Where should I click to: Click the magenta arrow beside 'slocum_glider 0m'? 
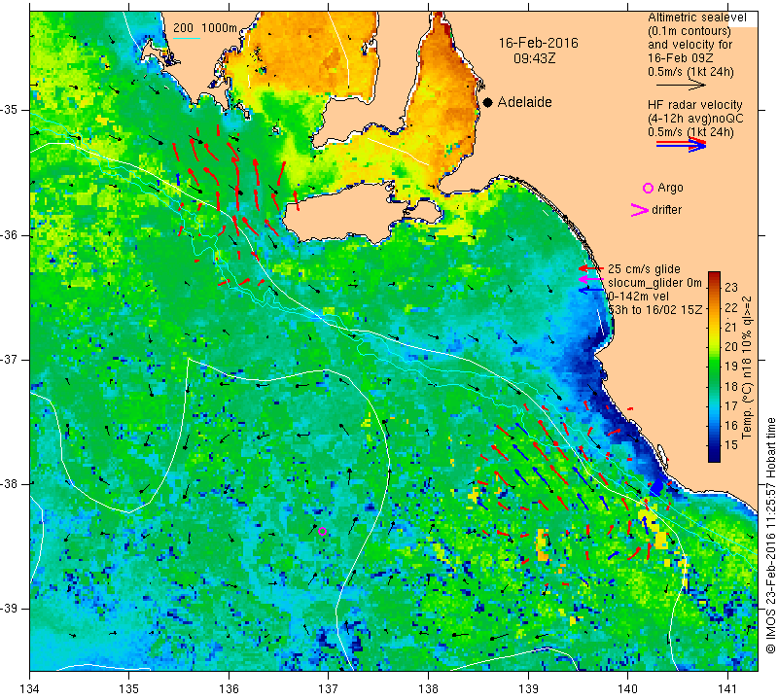tap(590, 279)
